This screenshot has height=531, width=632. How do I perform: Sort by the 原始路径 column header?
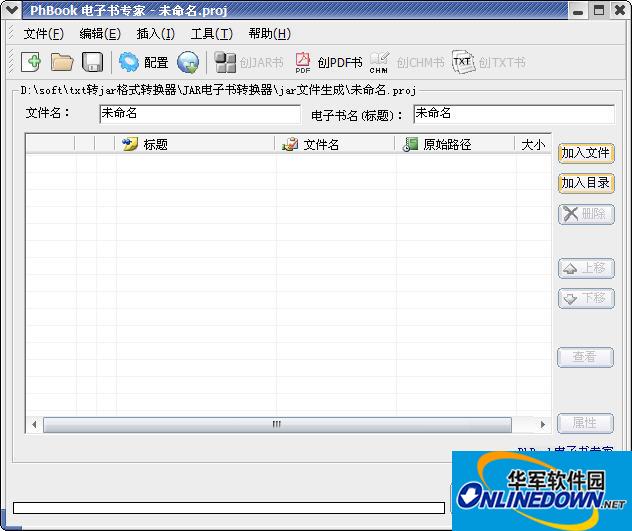[x=455, y=144]
